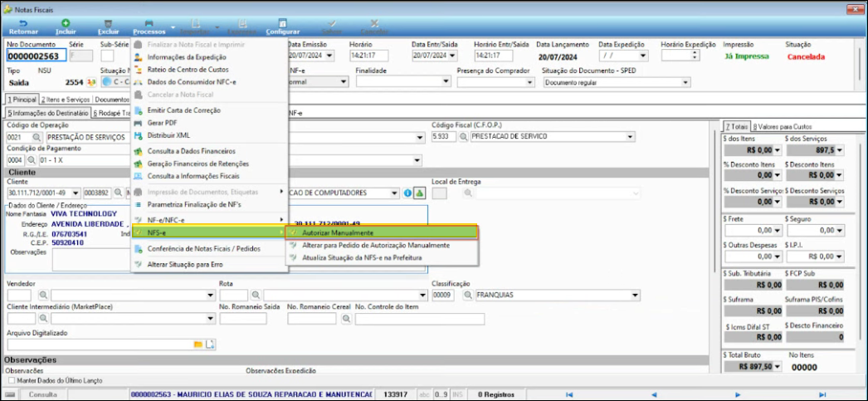The image size is (868, 401).
Task: Expand the Cliente CNPJ 30.111.712/0001-49 dropdown
Action: click(76, 193)
